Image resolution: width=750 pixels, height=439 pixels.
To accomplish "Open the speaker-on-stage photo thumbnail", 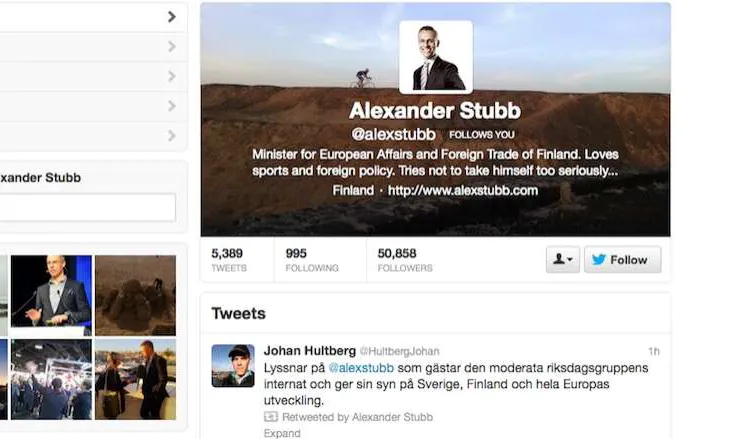I will (51, 295).
